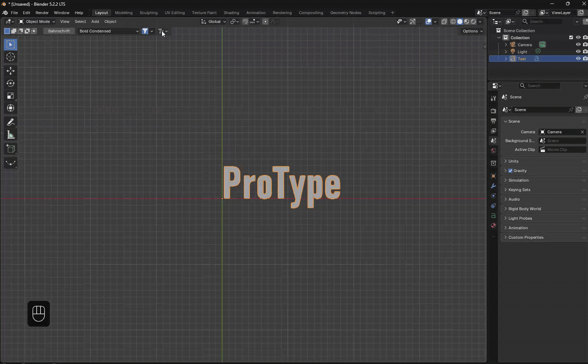
Task: Hide the Light object in viewport
Action: tap(578, 51)
